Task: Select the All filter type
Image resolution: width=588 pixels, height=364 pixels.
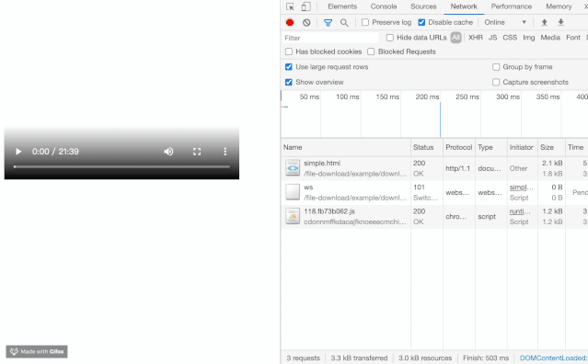Action: pos(455,38)
